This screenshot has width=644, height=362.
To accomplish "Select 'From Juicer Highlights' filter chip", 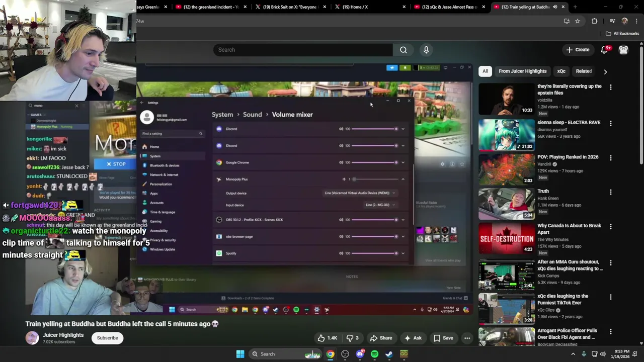I will point(522,71).
